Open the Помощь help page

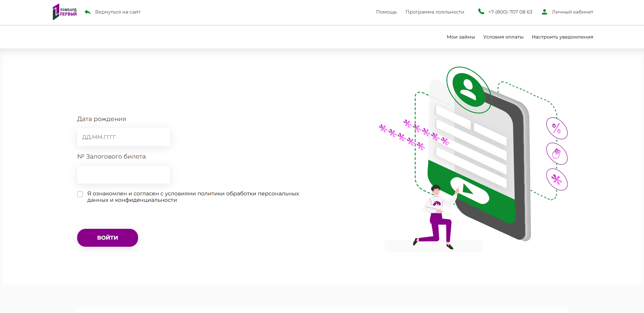point(386,12)
